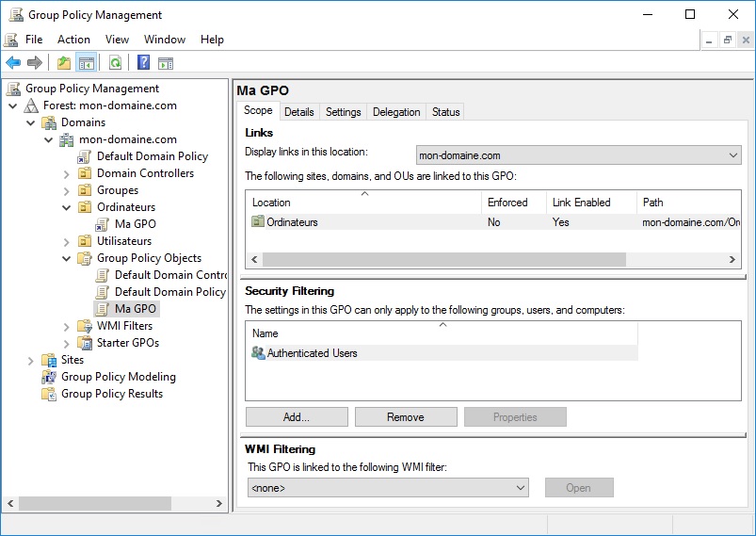The image size is (756, 536).
Task: Click the Up one level folder icon
Action: click(64, 63)
